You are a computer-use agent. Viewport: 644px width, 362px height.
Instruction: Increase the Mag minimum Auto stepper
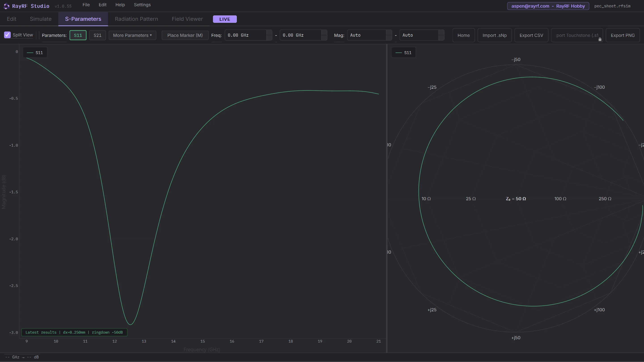click(x=389, y=32)
